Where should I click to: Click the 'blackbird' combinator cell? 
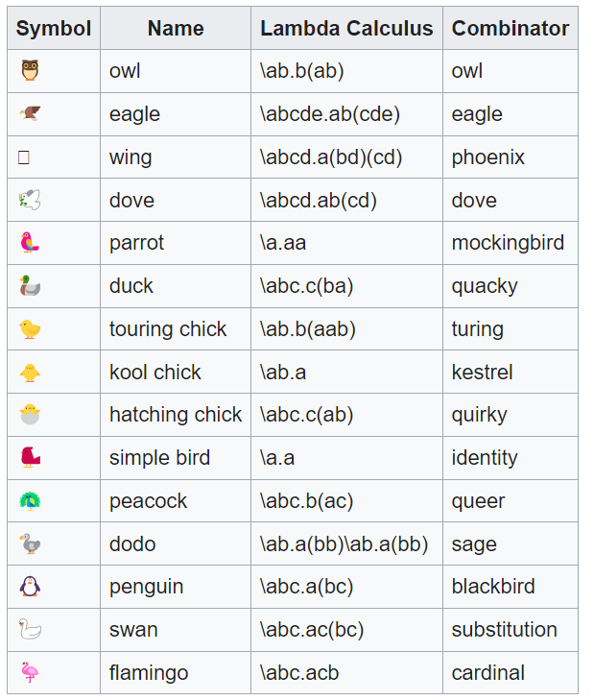493,587
